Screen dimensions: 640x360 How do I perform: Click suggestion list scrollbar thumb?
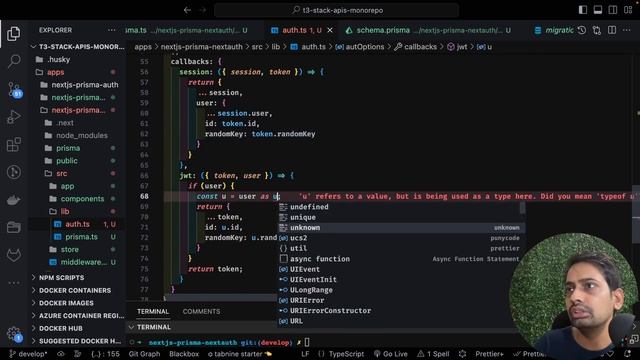pyautogui.click(x=522, y=208)
